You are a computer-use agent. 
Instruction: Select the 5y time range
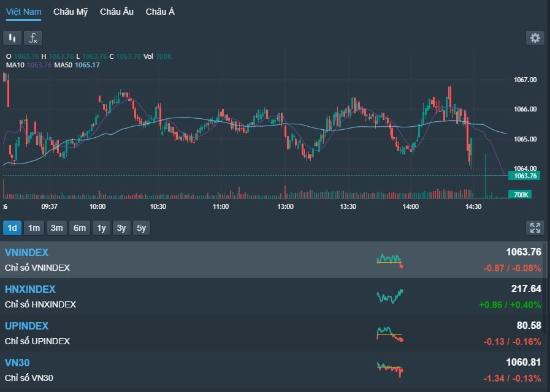pos(142,228)
